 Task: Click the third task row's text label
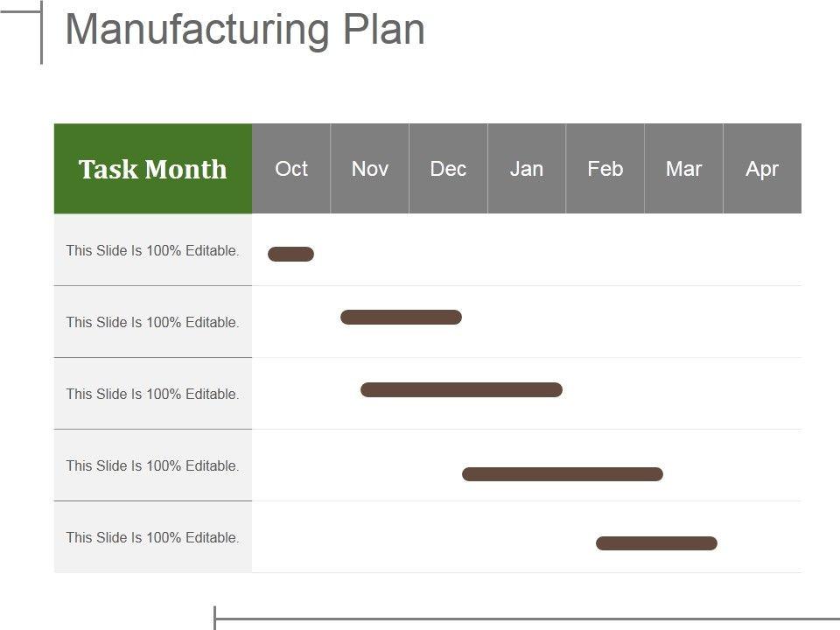(152, 394)
